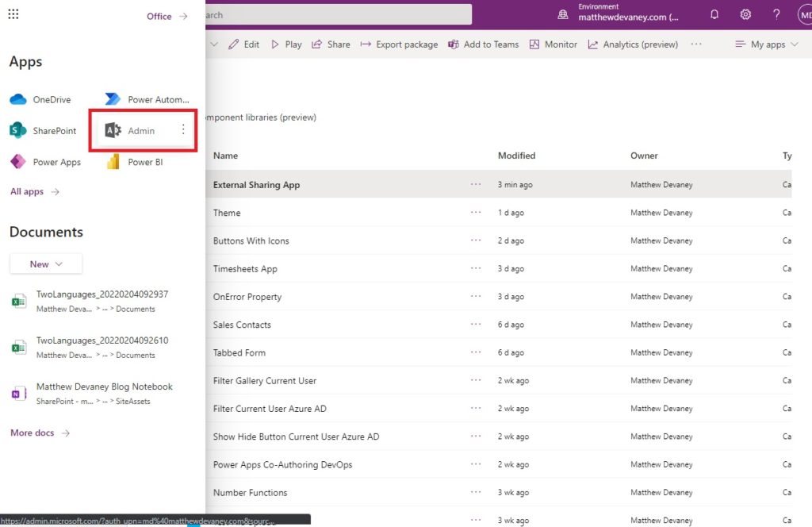Open the SharePoint app
The image size is (812, 527).
click(x=43, y=131)
